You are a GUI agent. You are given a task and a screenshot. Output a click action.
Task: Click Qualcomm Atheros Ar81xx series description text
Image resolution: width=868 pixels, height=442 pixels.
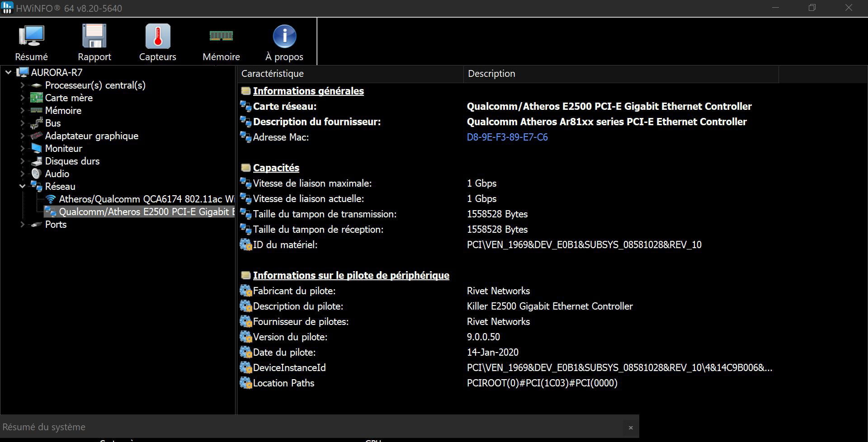(x=607, y=122)
